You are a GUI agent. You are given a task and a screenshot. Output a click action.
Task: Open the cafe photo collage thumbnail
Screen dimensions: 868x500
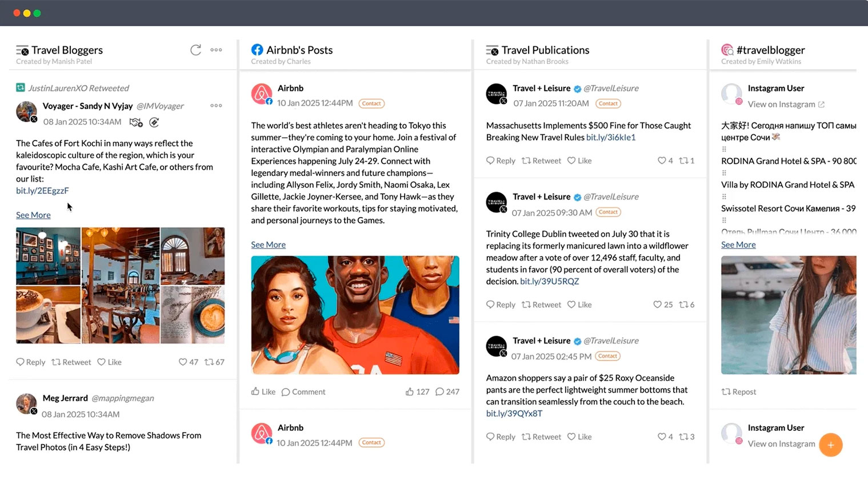click(x=120, y=285)
